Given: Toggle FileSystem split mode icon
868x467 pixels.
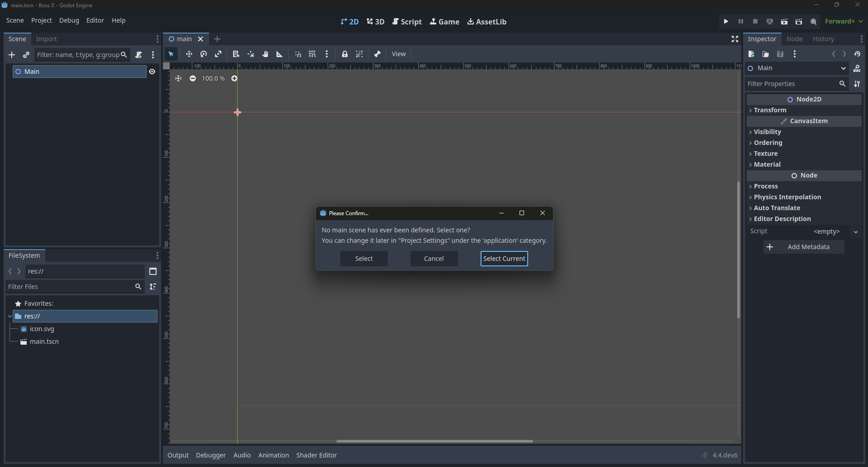Looking at the screenshot, I should pos(153,271).
